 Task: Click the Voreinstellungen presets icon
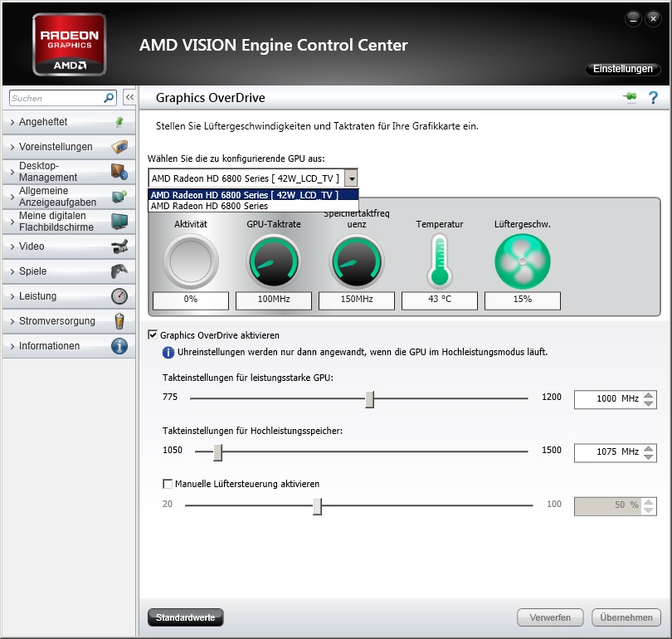pos(119,147)
